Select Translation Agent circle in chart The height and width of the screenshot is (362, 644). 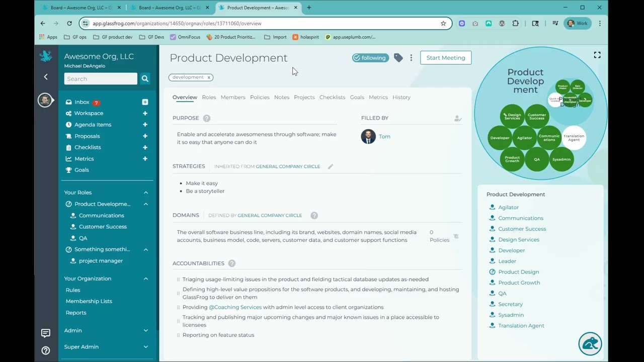[574, 138]
